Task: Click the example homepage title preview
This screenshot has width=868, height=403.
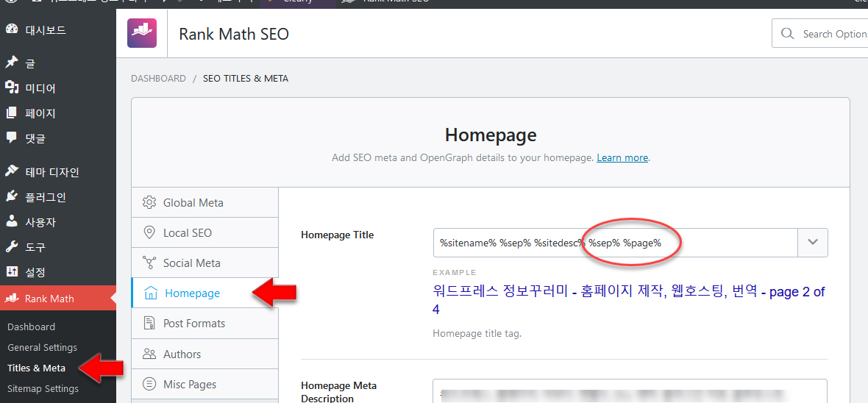Action: 629,300
